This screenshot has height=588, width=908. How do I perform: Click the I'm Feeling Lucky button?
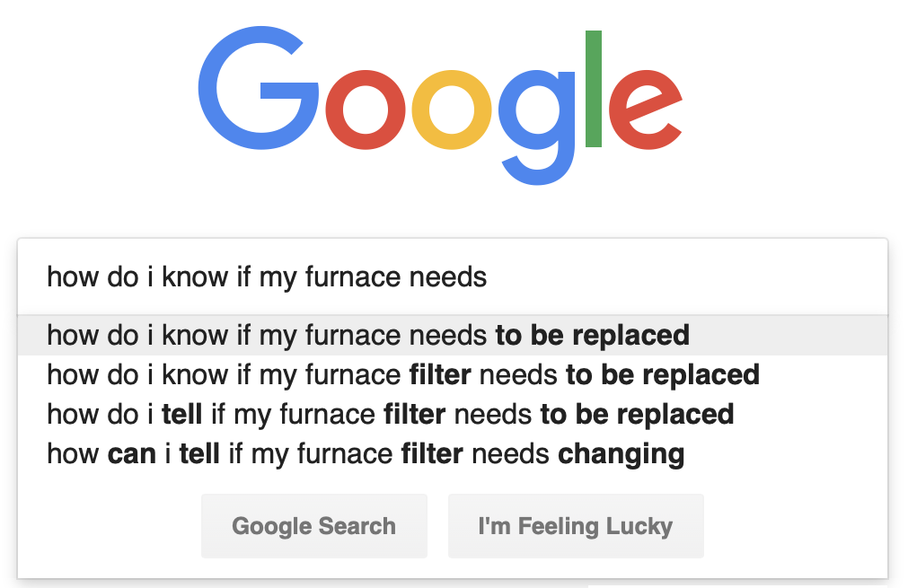(576, 526)
